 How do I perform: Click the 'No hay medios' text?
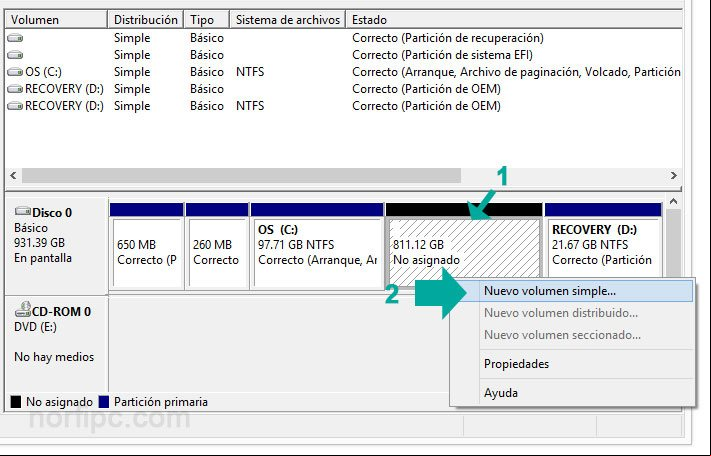pyautogui.click(x=54, y=357)
